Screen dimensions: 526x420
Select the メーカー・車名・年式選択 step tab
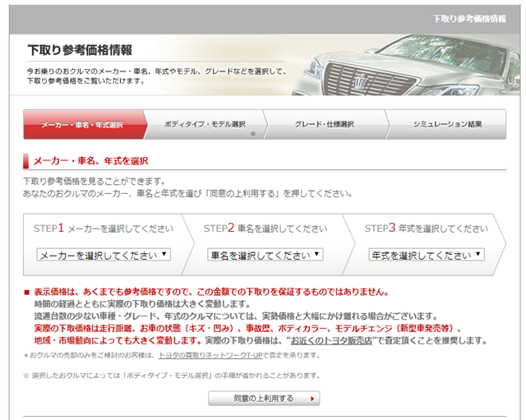[x=82, y=125]
